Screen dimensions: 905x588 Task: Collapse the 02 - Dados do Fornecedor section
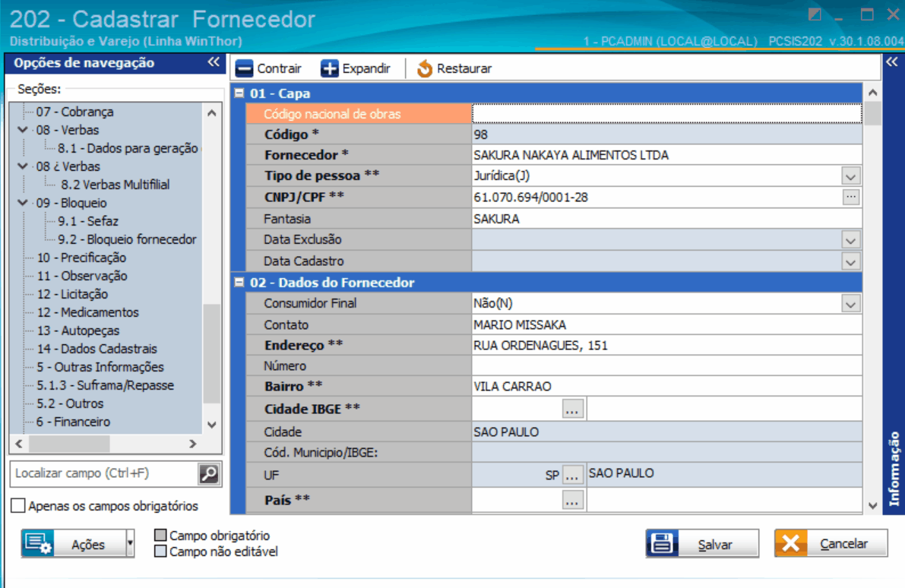point(239,282)
